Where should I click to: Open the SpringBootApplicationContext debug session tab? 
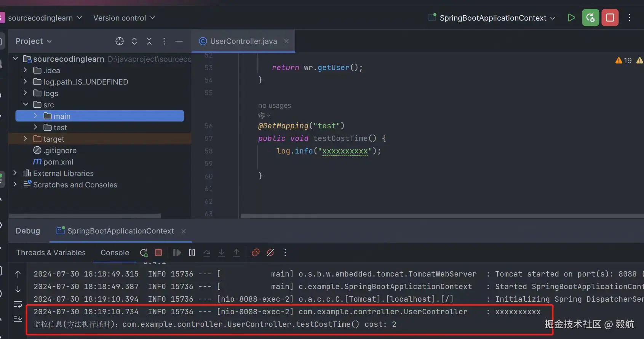[121, 231]
